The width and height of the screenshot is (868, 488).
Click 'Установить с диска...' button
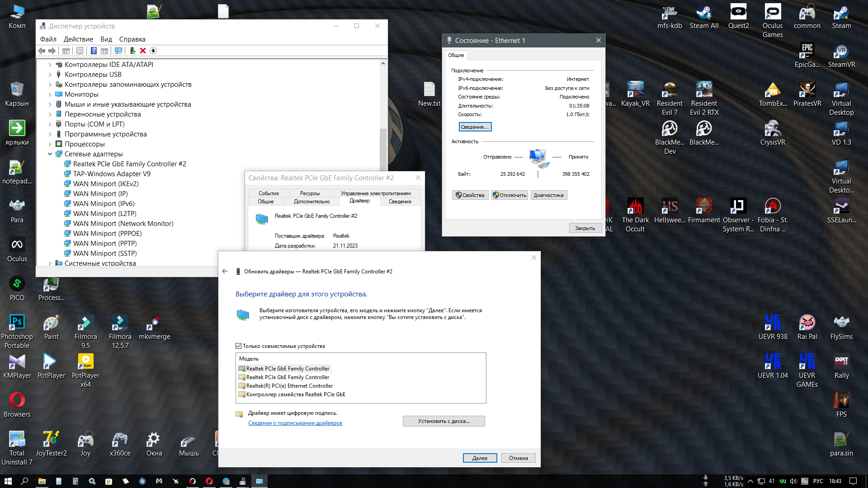click(443, 421)
